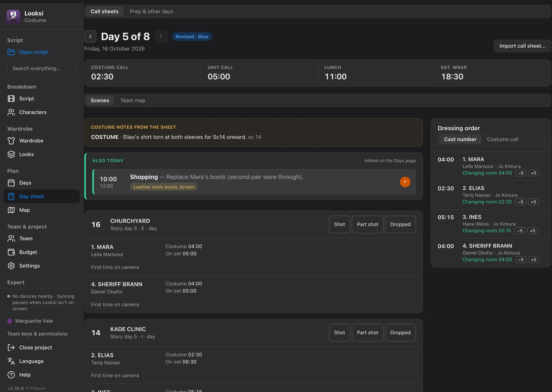Click Leather work boots, brown tag
The width and height of the screenshot is (552, 392).
pos(164,187)
